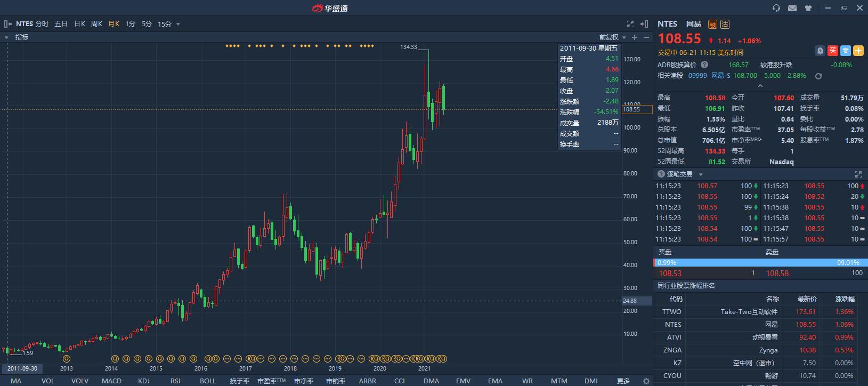Enable the ARBR indicator
This screenshot has height=386, width=868.
pyautogui.click(x=368, y=381)
